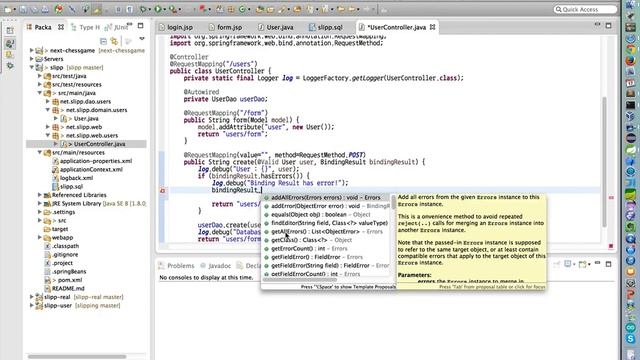This screenshot has width=640, height=360.
Task: Select getFieldError() : FieldError proposal
Action: [x=326, y=257]
